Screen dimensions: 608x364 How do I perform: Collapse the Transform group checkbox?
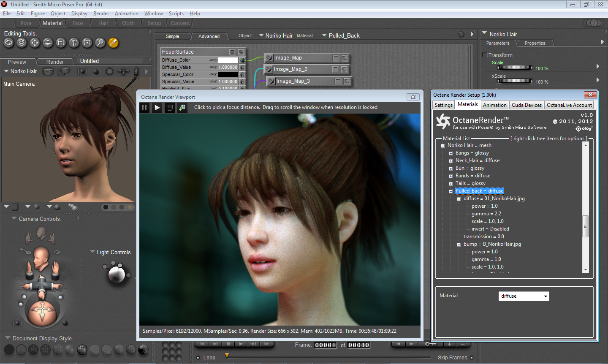tap(485, 55)
